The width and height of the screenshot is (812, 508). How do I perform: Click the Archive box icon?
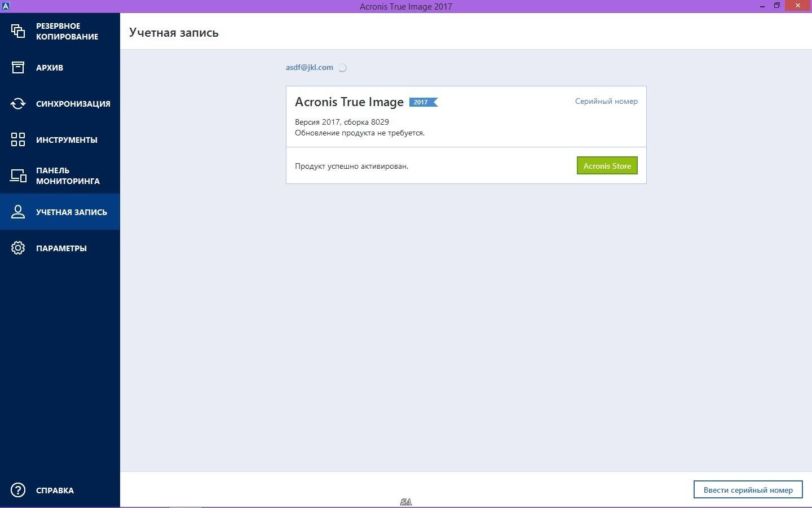18,67
